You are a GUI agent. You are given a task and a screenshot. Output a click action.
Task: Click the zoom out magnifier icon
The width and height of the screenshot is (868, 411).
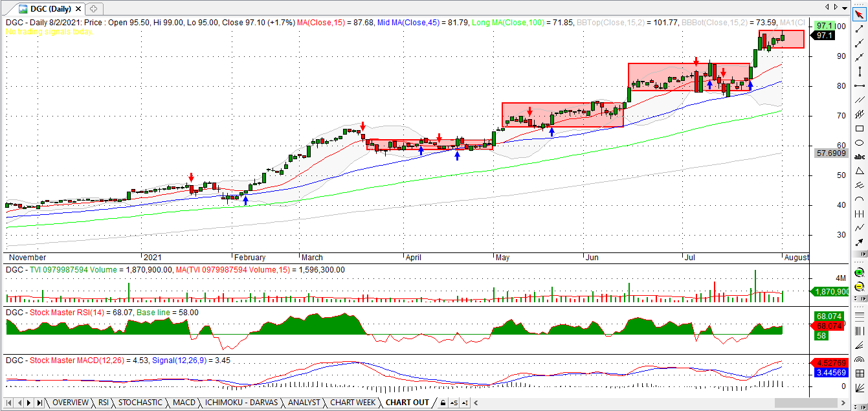coord(860,286)
